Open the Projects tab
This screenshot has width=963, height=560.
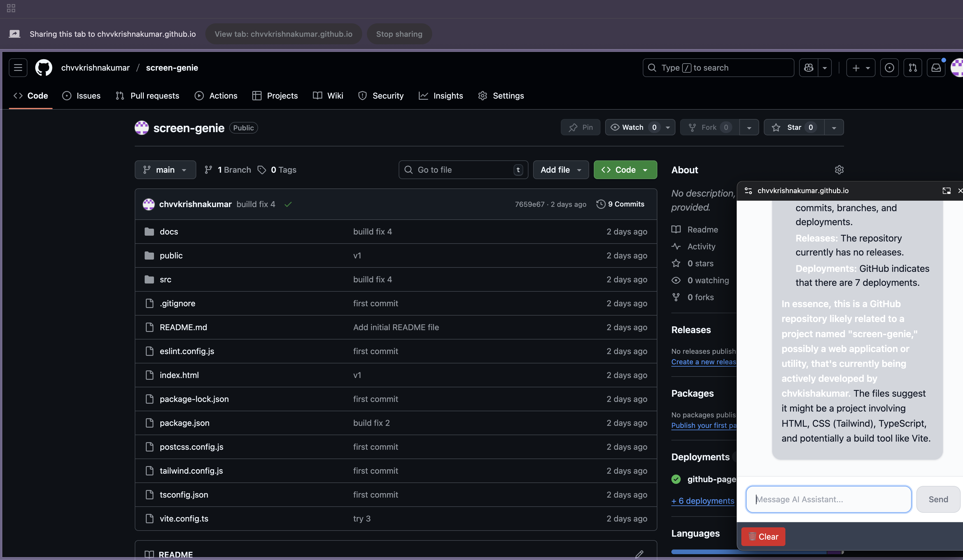(x=275, y=96)
